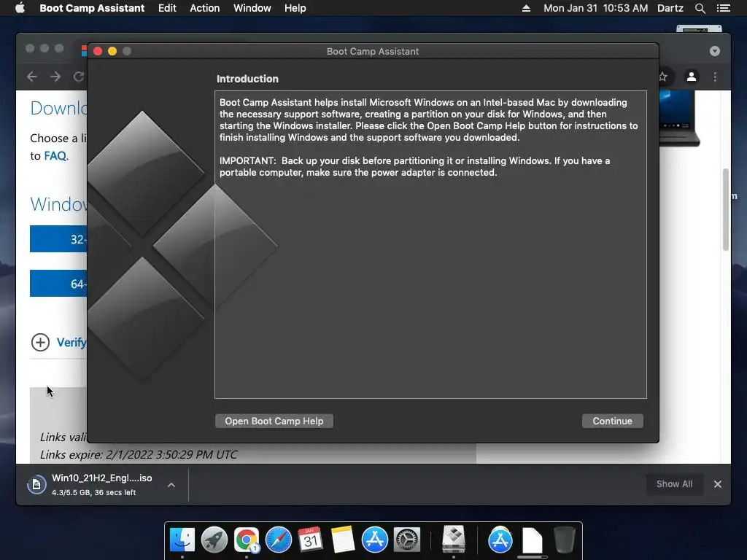Click the Dartz user name in menu bar
The image size is (747, 560).
(670, 8)
